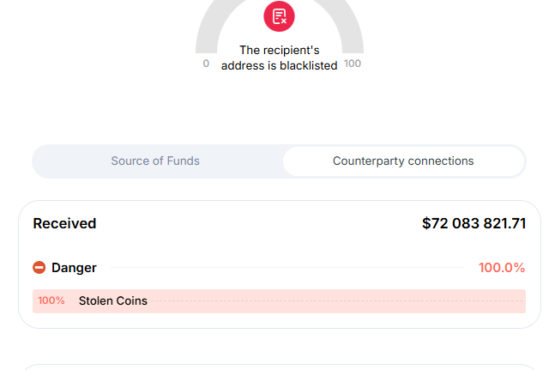Select the Counterparty connections tab
The height and width of the screenshot is (370, 555).
coord(403,161)
